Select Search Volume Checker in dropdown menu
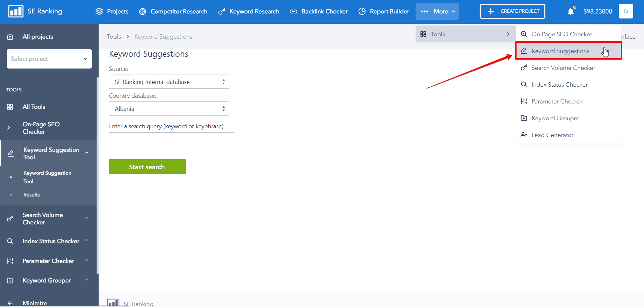Screen dimensions: 644x307 (569, 68)
